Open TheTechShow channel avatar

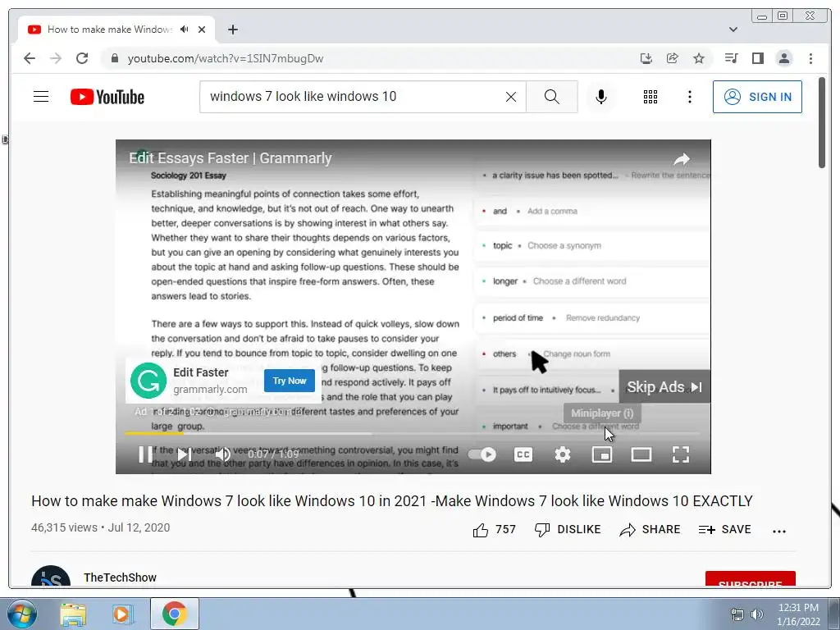(x=51, y=577)
